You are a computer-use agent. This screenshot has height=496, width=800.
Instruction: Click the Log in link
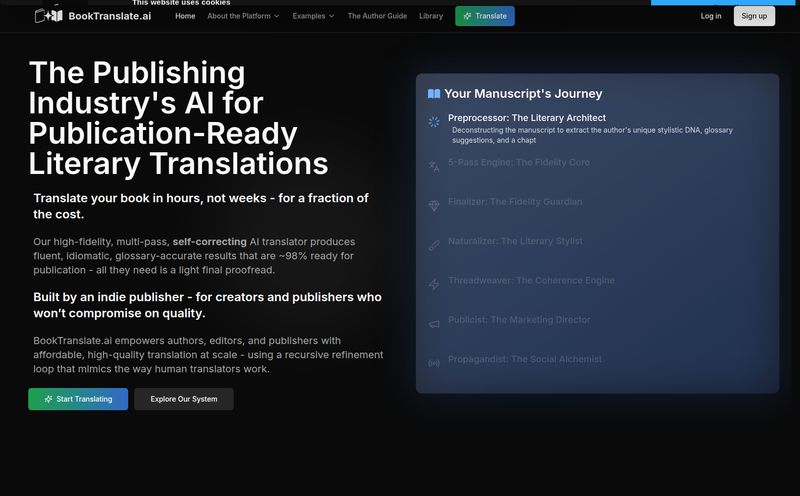[x=711, y=16]
